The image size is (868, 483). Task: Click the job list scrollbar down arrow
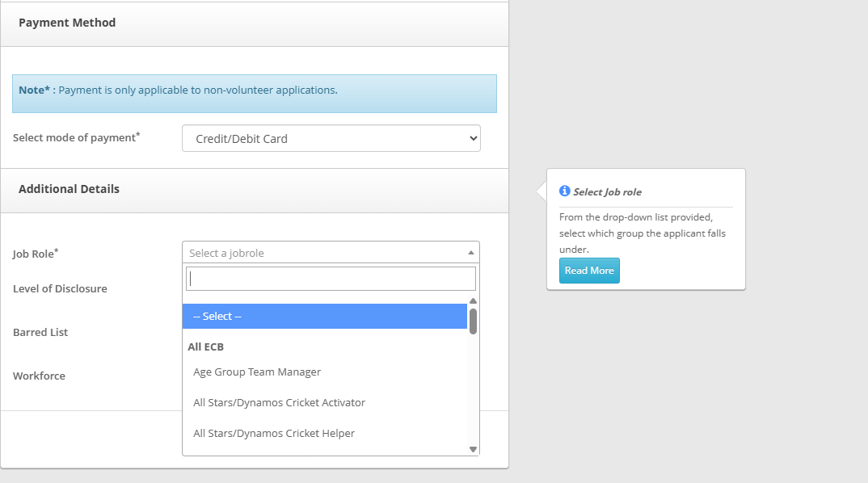(x=473, y=449)
